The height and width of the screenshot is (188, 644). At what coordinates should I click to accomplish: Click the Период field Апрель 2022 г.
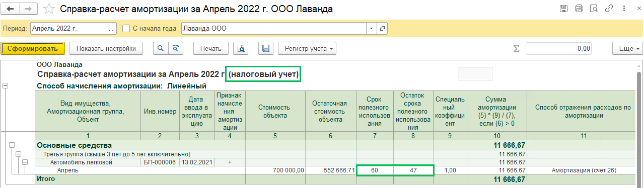click(68, 29)
